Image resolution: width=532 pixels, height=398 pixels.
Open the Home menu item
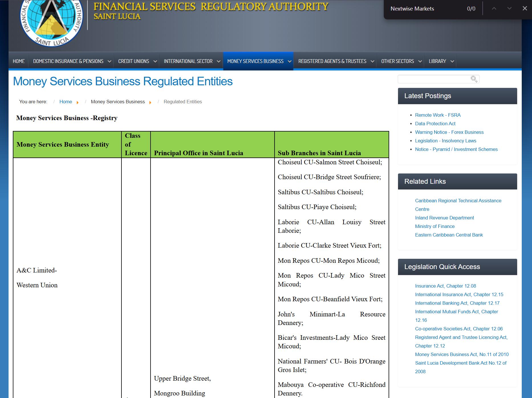pyautogui.click(x=19, y=61)
